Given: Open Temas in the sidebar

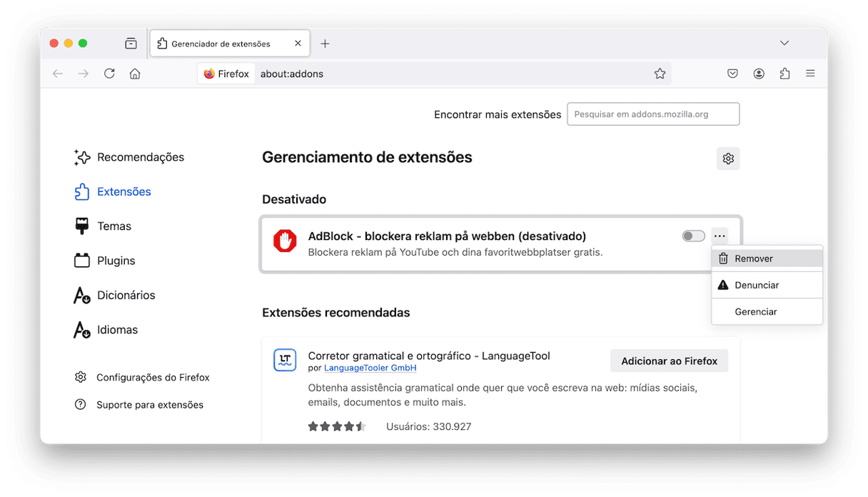Looking at the screenshot, I should pyautogui.click(x=103, y=226).
